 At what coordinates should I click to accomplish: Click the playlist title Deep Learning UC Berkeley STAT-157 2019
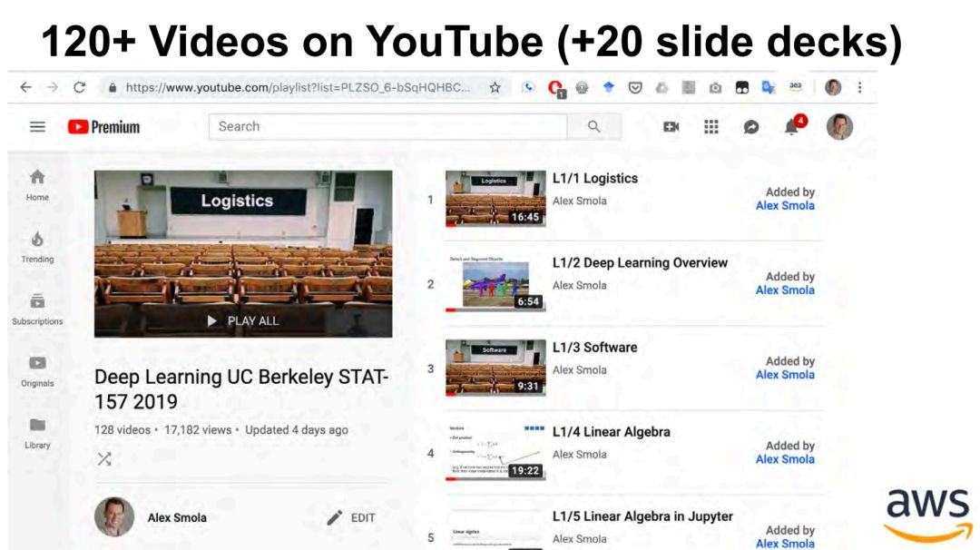[x=241, y=389]
